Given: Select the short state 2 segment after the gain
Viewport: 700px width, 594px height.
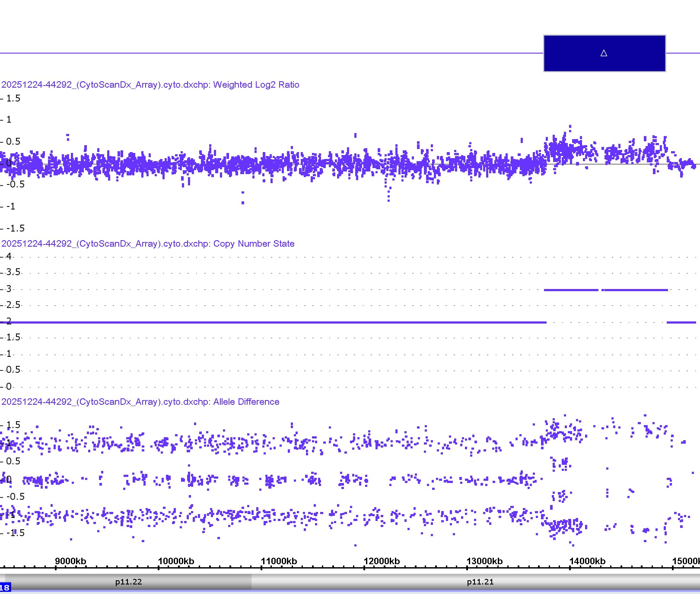Looking at the screenshot, I should click(681, 322).
